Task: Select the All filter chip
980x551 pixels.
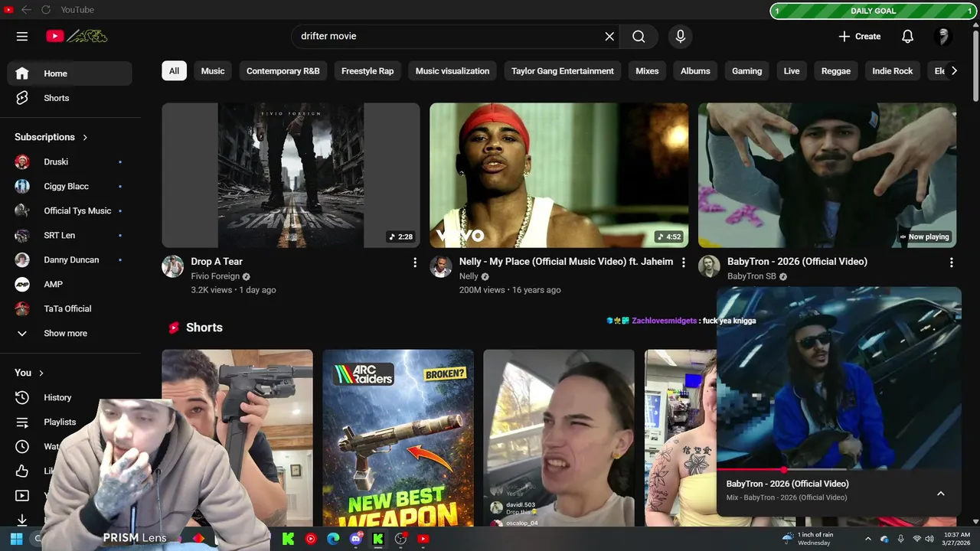Action: 174,70
